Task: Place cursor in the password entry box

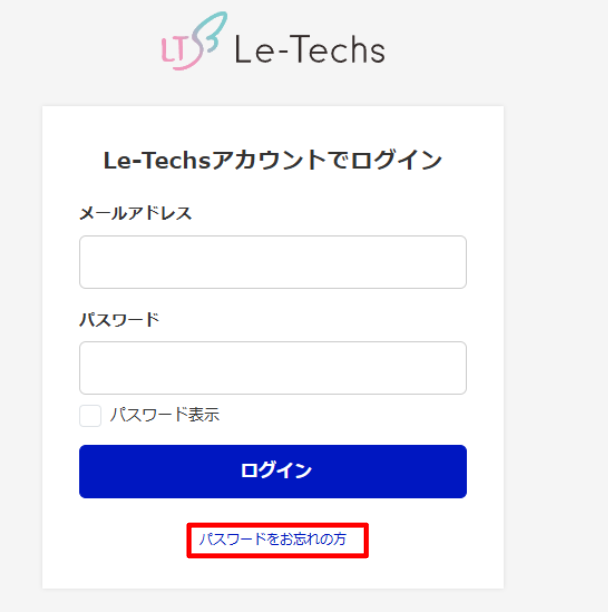Action: point(273,368)
